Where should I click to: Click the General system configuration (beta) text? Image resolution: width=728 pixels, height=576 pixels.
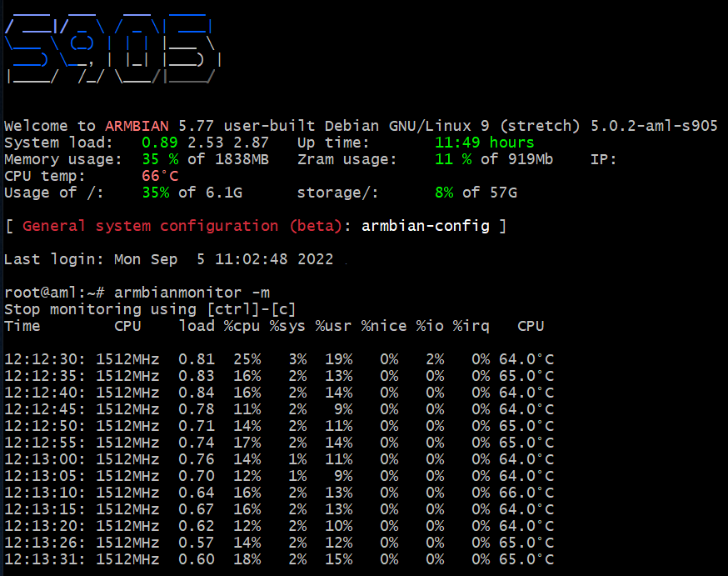[x=182, y=226]
